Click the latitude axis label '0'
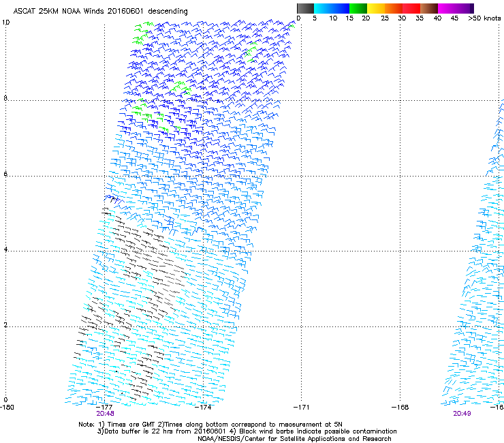 (5, 400)
